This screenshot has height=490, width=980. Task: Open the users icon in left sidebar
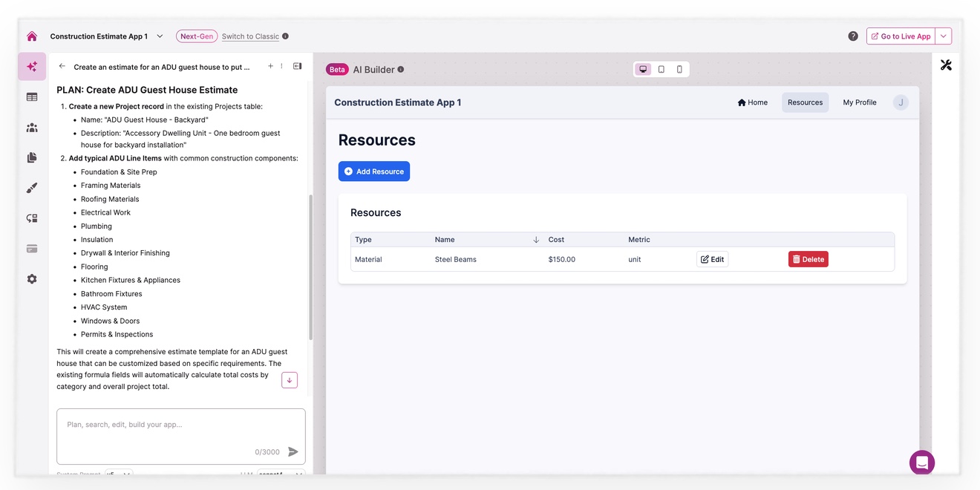[32, 128]
